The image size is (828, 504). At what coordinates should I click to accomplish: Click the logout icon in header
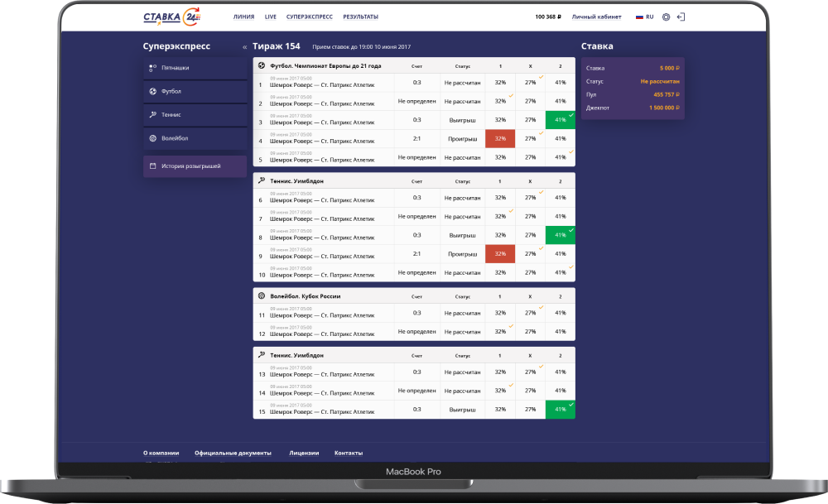[x=681, y=17]
